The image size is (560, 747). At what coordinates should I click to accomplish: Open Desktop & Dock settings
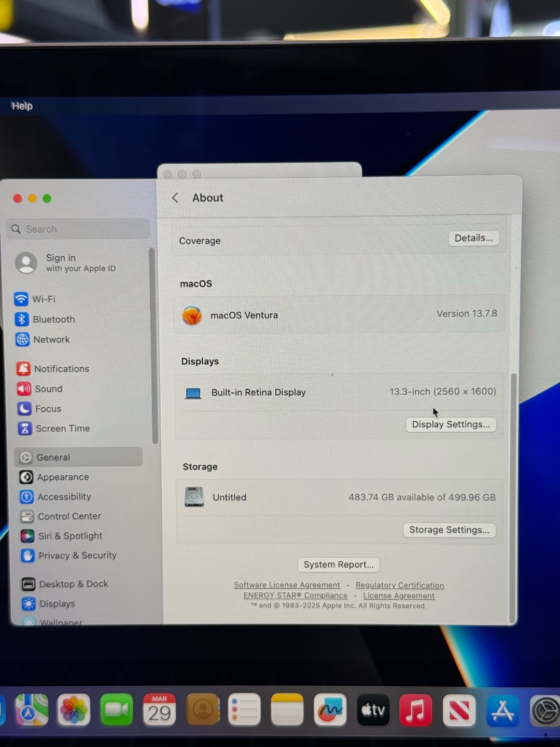[x=65, y=584]
